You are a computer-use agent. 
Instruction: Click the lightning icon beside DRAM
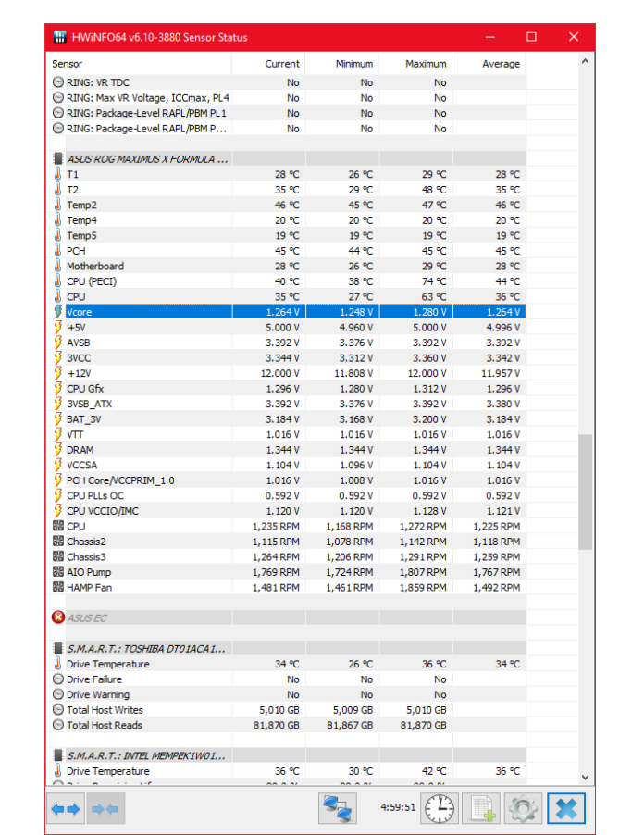pos(58,450)
